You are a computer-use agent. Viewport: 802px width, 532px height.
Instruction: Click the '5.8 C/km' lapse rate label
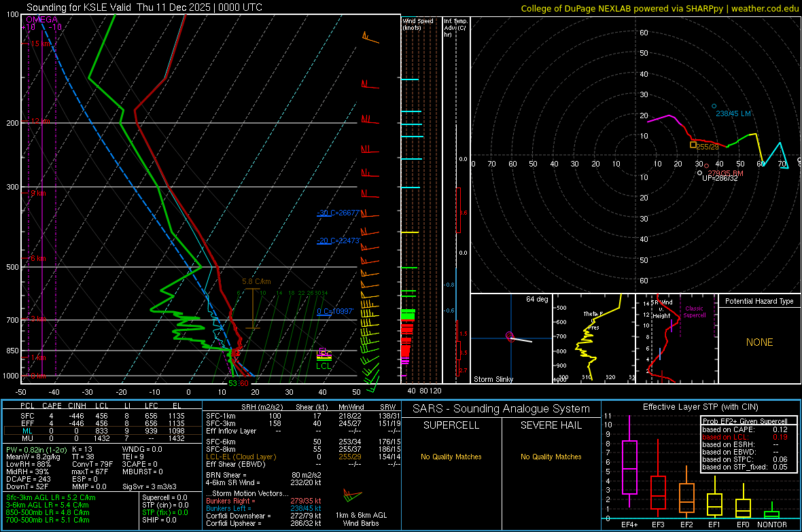tap(256, 281)
